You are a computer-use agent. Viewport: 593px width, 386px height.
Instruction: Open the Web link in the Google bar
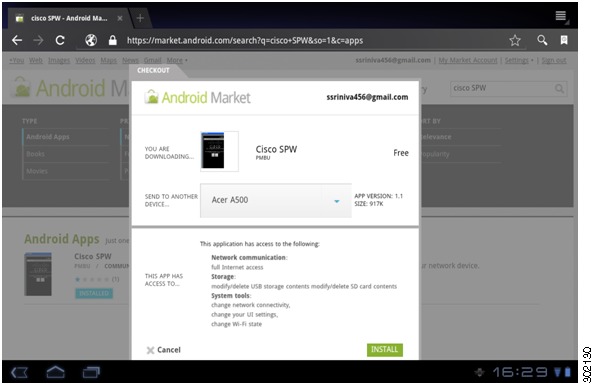click(36, 60)
